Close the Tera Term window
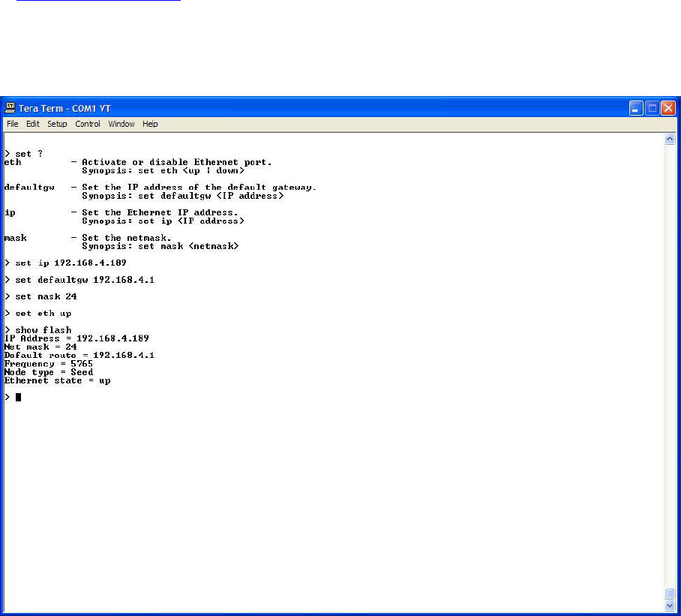This screenshot has height=616, width=681. (668, 108)
